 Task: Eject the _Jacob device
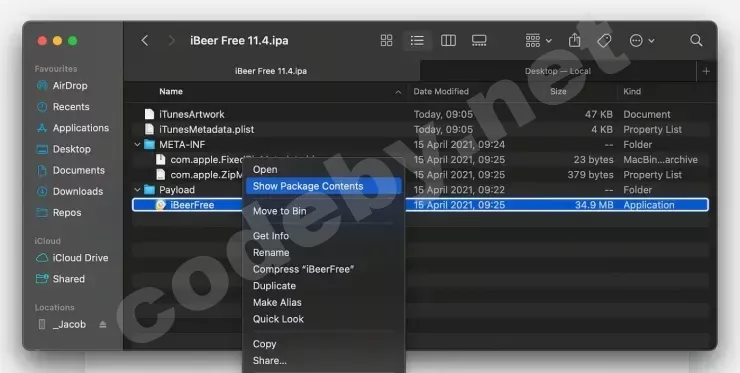click(x=103, y=324)
